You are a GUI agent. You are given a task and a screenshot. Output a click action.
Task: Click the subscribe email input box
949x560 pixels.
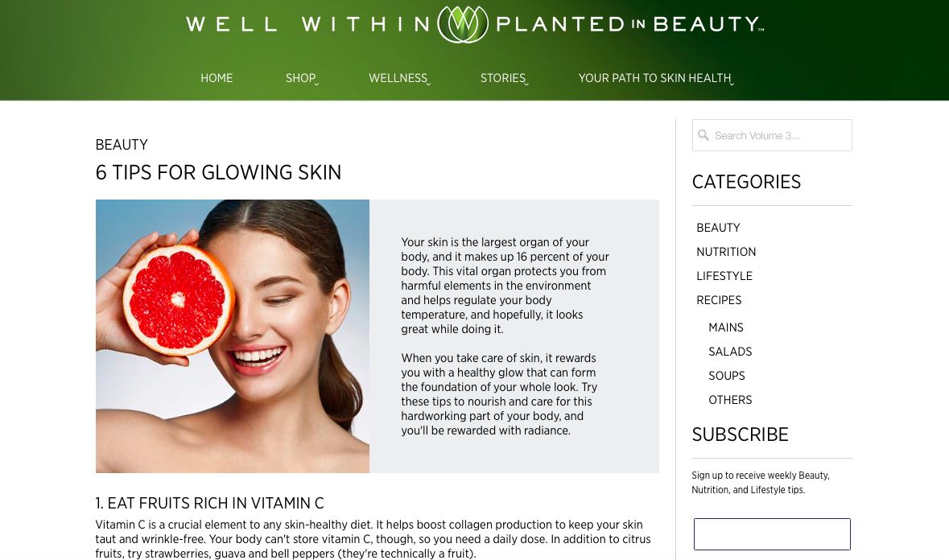click(772, 534)
